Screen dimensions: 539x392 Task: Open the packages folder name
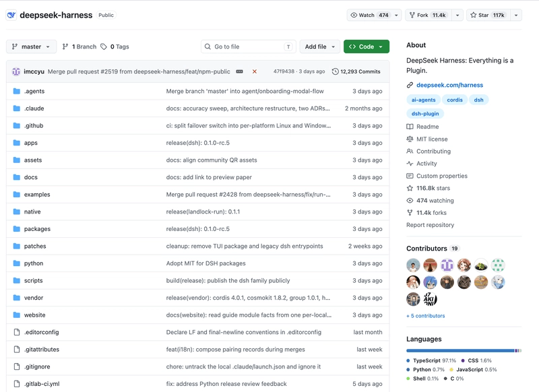tap(37, 229)
